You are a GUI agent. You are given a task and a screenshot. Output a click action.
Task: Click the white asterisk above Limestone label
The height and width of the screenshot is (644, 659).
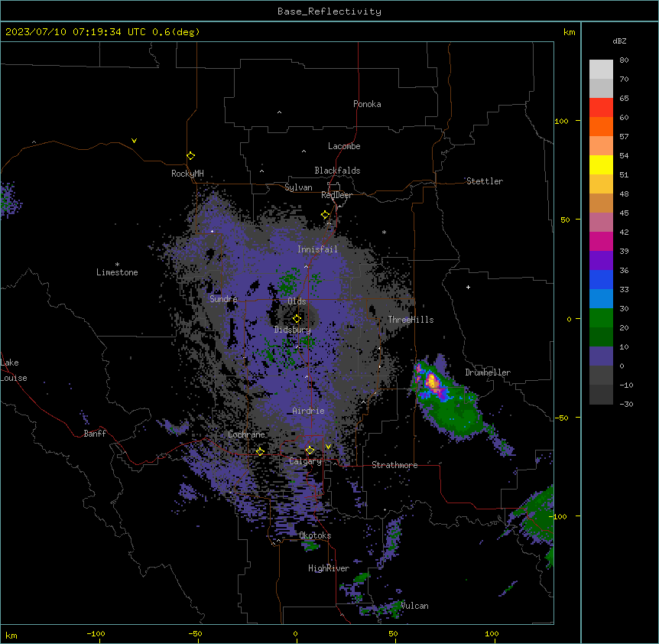[x=117, y=264]
